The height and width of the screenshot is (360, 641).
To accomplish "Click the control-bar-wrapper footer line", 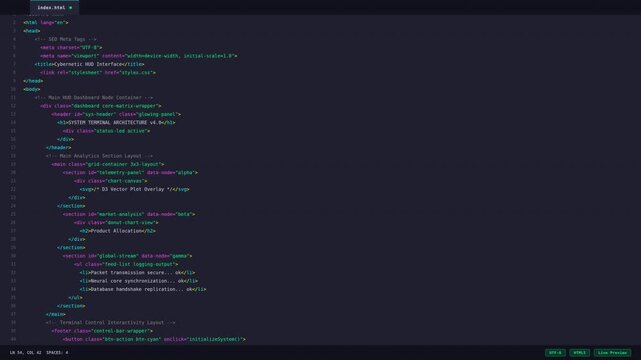I will (102, 331).
